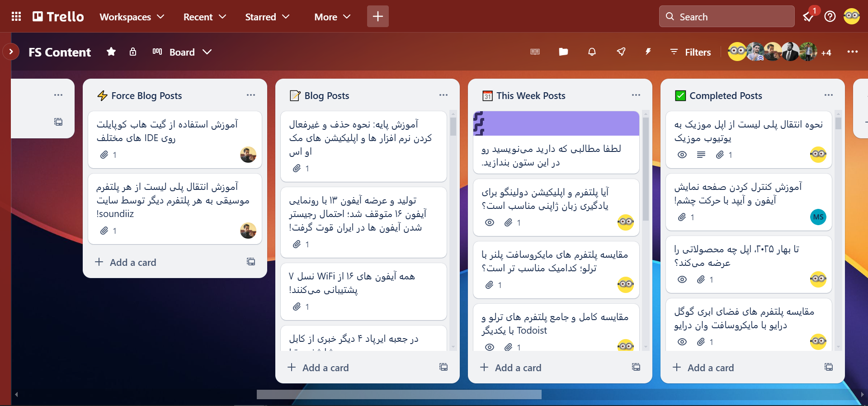Click member avatar on soundiiz card

point(248,231)
